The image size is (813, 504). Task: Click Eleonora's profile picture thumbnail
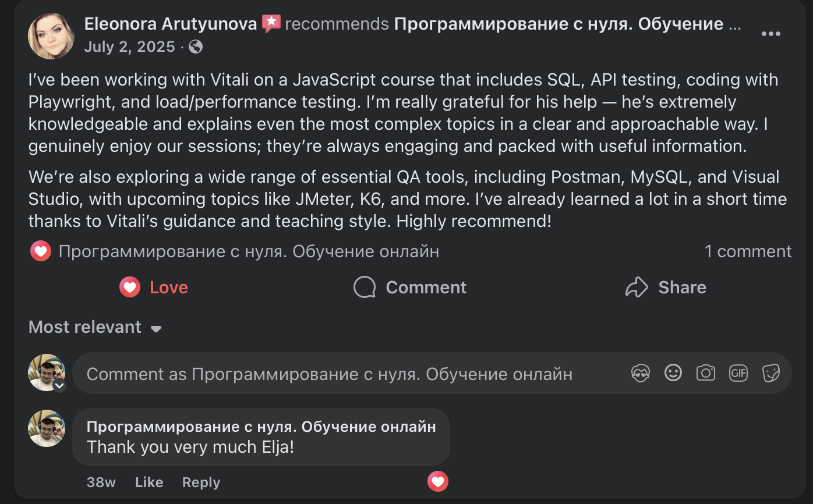(x=51, y=36)
